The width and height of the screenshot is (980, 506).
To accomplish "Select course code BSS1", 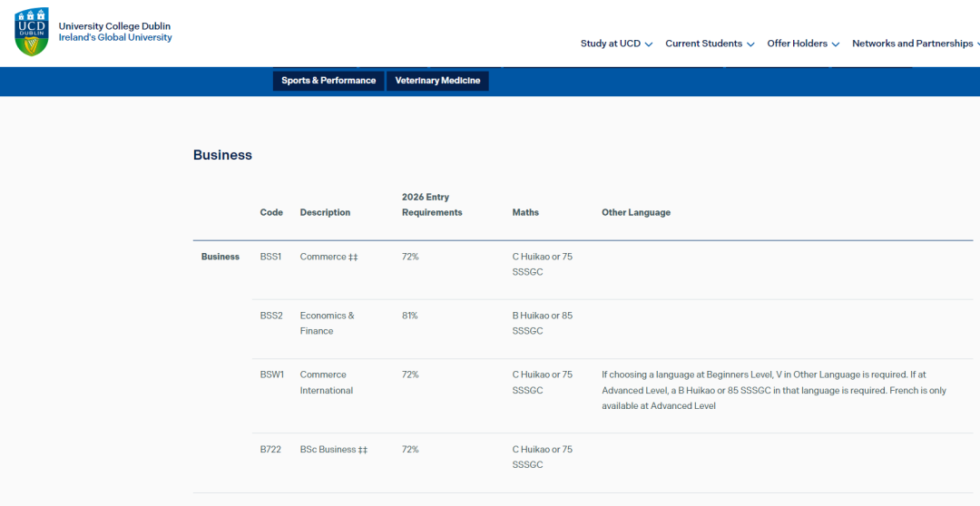I will [271, 257].
